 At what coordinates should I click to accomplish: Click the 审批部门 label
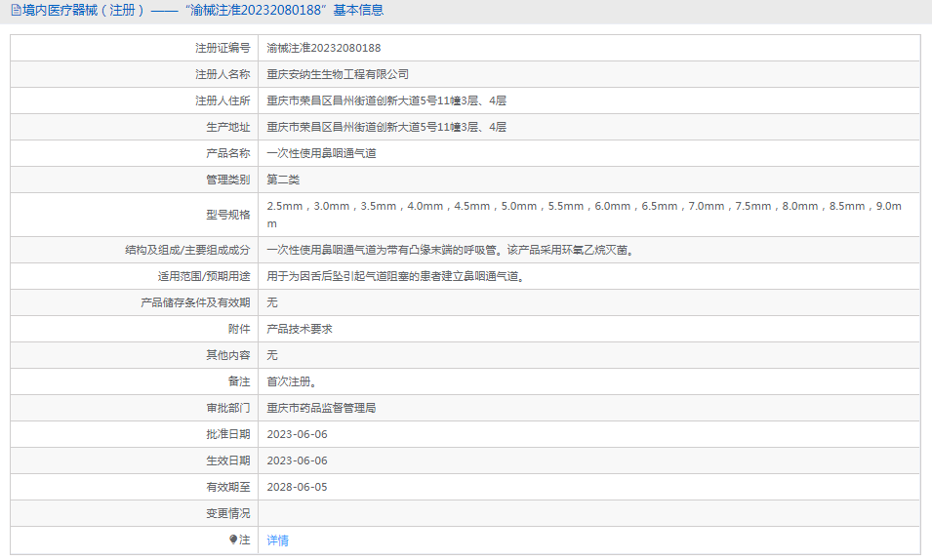(x=228, y=408)
